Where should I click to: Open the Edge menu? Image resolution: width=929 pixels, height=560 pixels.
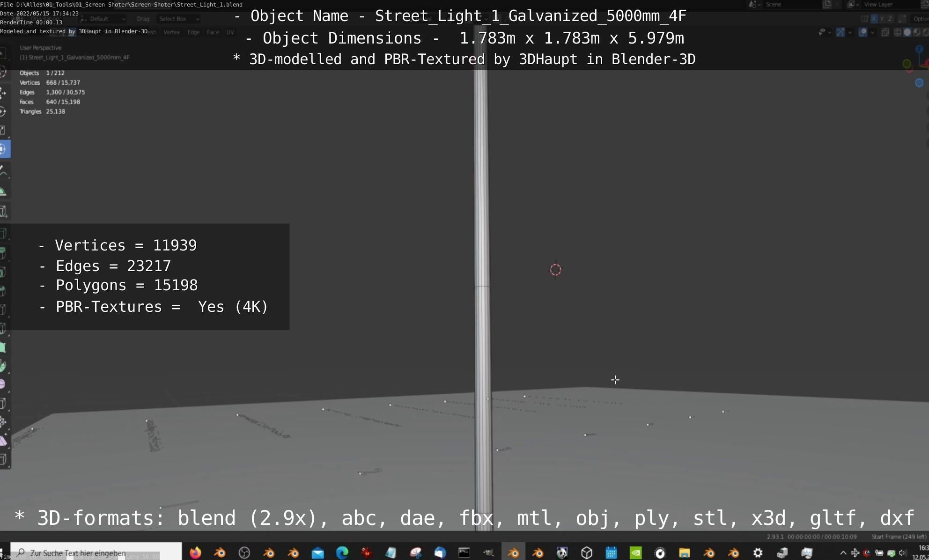point(193,32)
